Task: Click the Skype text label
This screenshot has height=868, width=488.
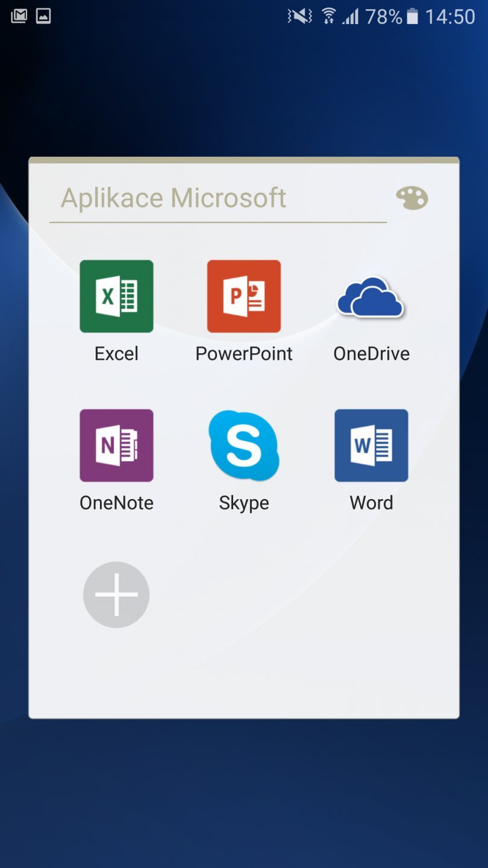Action: click(x=244, y=503)
